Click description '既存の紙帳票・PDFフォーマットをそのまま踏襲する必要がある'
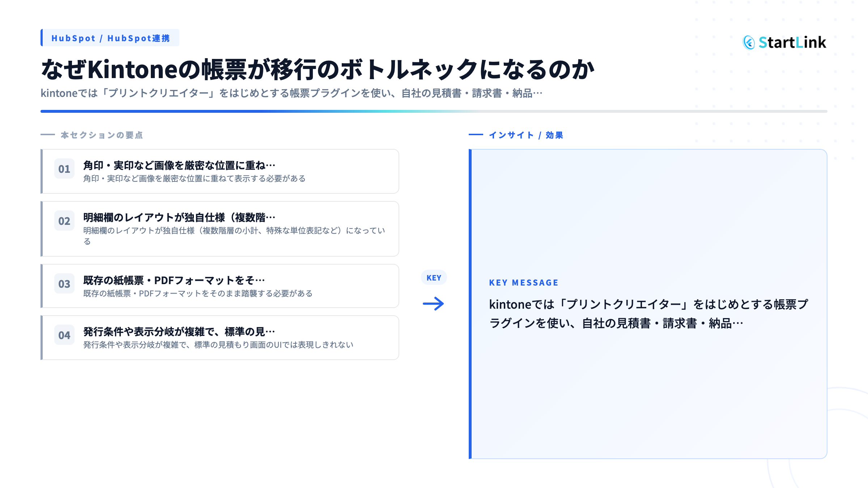Viewport: 868px width, 488px height. (198, 294)
